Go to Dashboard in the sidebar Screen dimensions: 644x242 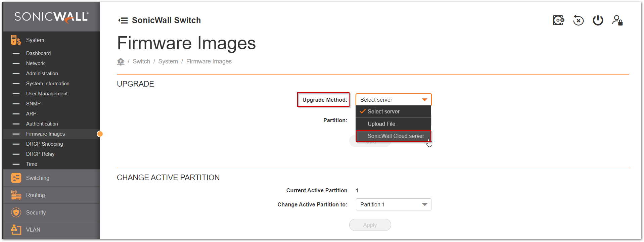click(38, 53)
